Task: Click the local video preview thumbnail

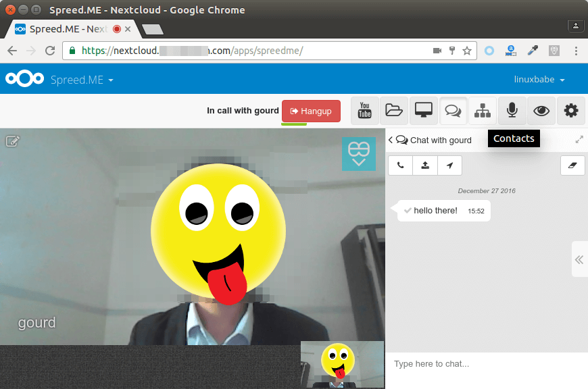Action: coord(342,365)
